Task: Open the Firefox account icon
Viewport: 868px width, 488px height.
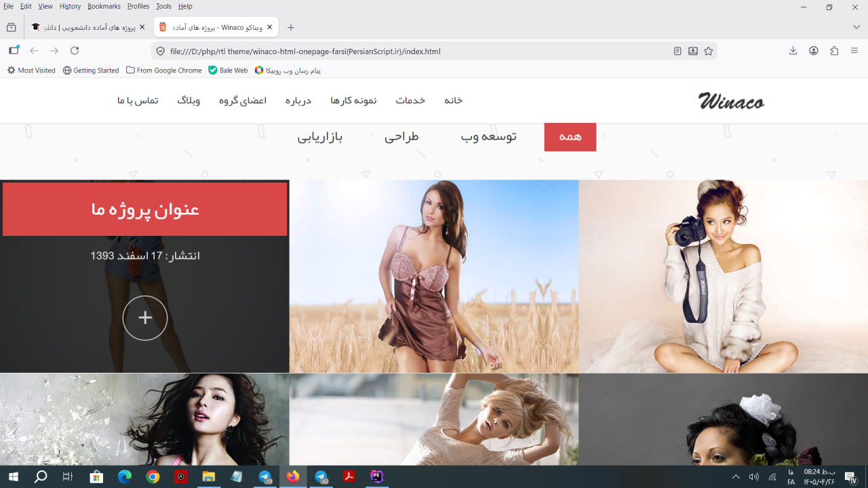Action: pos(814,51)
